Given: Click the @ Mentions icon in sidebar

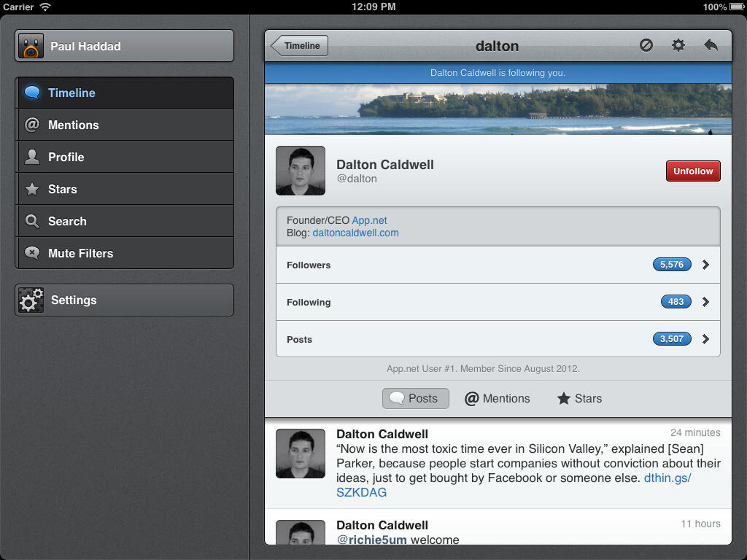Looking at the screenshot, I should tap(32, 125).
